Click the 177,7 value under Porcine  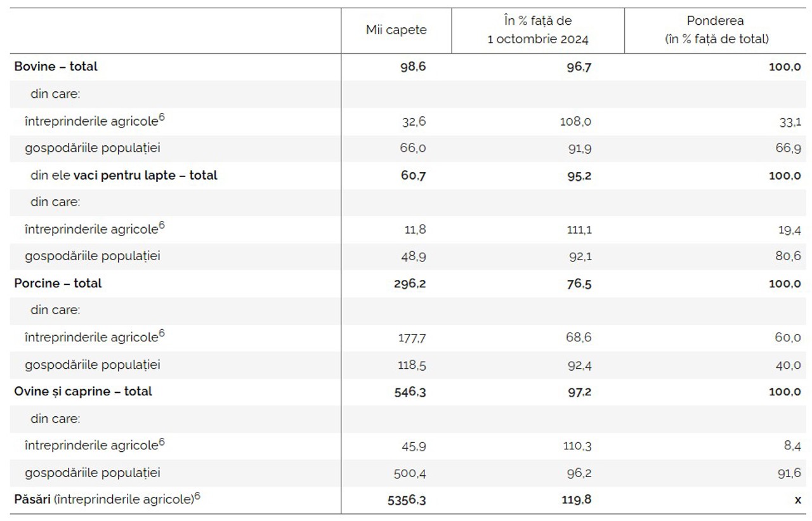(410, 338)
